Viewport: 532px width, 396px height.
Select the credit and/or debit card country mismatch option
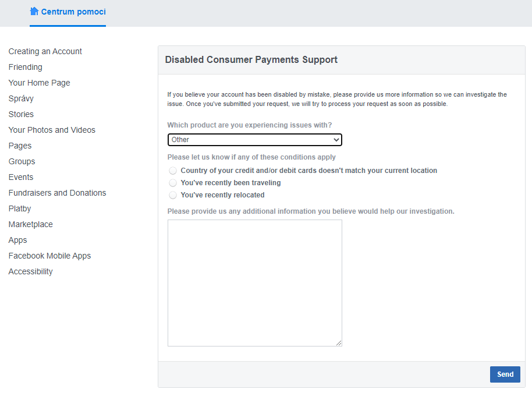(173, 171)
